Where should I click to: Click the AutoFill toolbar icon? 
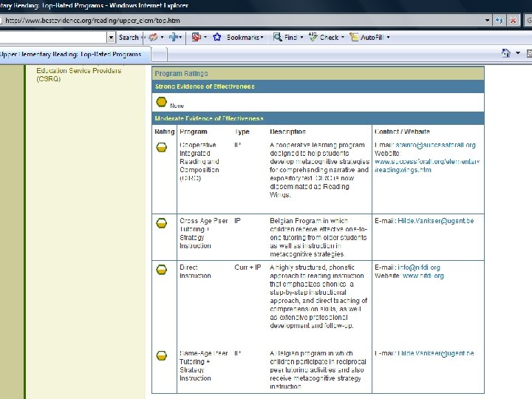354,37
